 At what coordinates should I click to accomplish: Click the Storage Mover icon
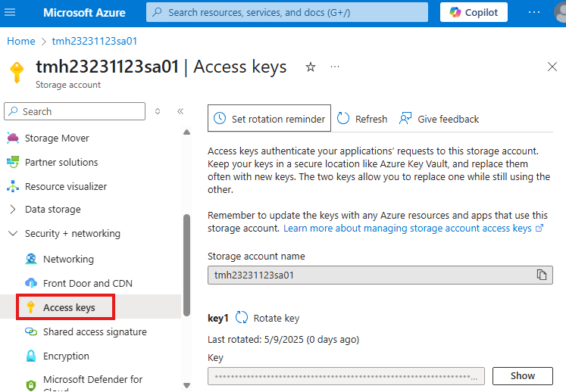pos(13,138)
